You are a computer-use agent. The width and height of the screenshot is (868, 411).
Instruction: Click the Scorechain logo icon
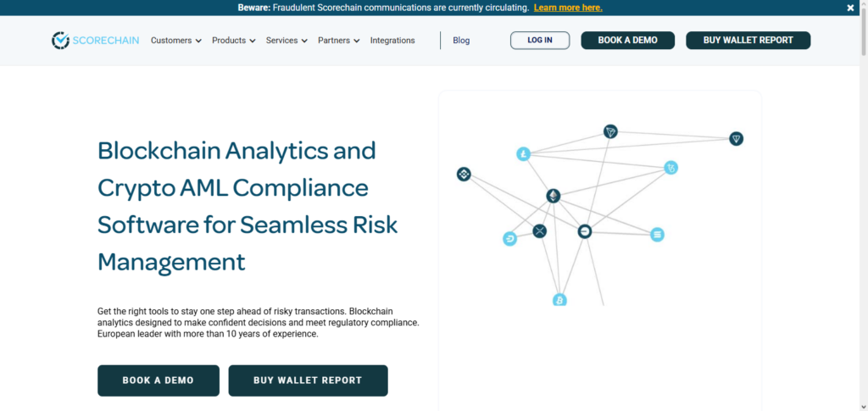(59, 40)
